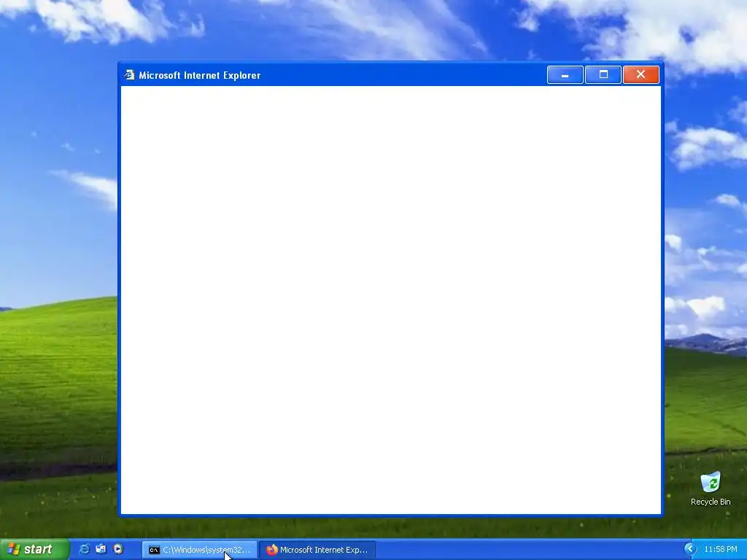This screenshot has width=747, height=560.
Task: Launch Windows Media Player from Quick Launch
Action: [118, 549]
